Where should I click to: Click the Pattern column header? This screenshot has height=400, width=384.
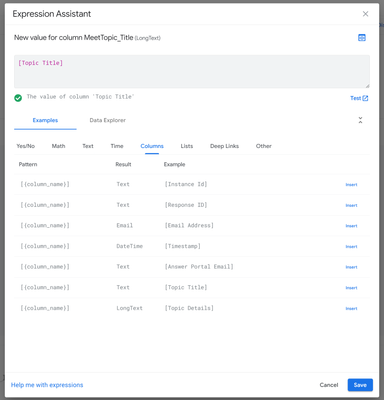point(28,164)
